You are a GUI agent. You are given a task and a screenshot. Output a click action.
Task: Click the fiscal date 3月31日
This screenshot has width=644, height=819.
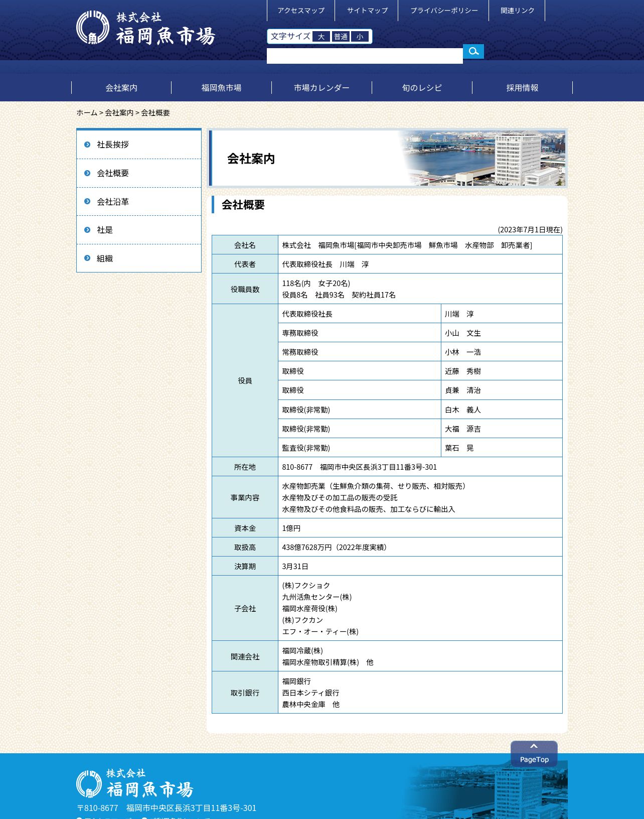295,566
